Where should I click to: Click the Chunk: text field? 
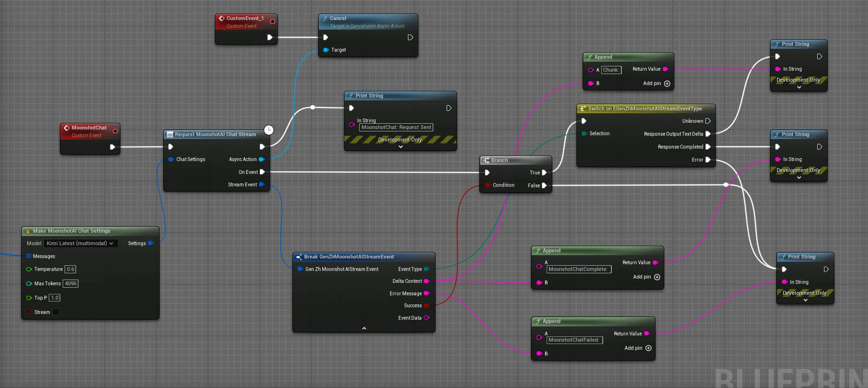(x=611, y=70)
